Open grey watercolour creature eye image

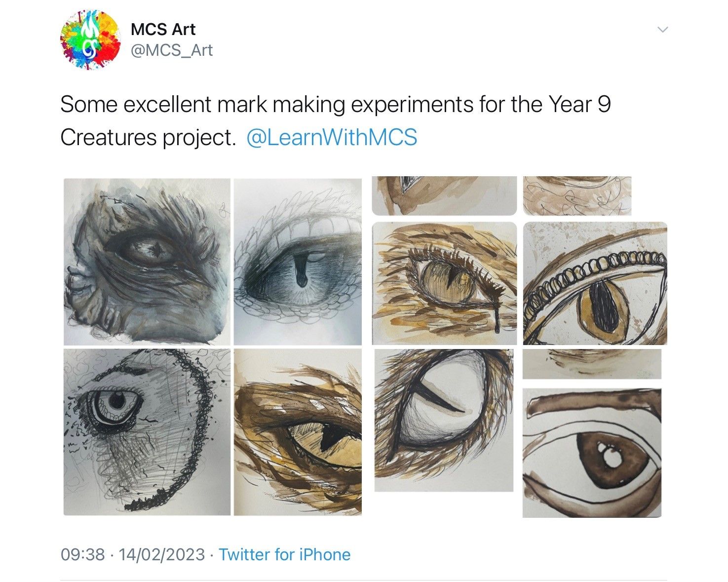(147, 262)
